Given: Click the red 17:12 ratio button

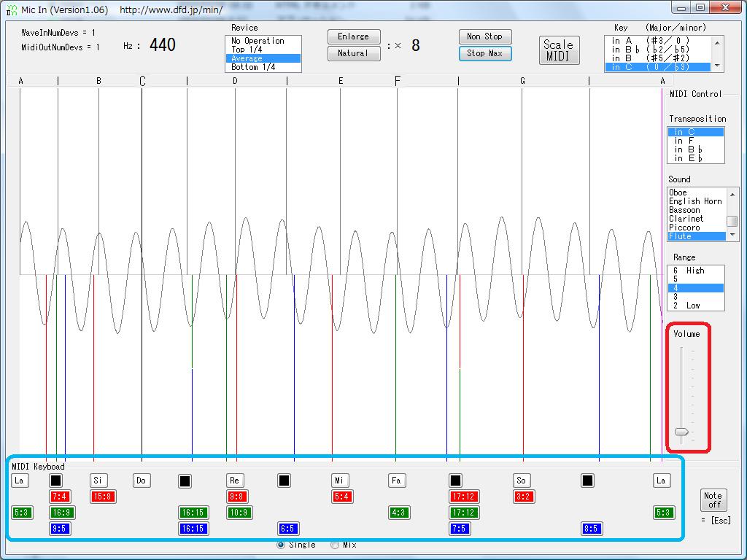Looking at the screenshot, I should click(x=463, y=497).
